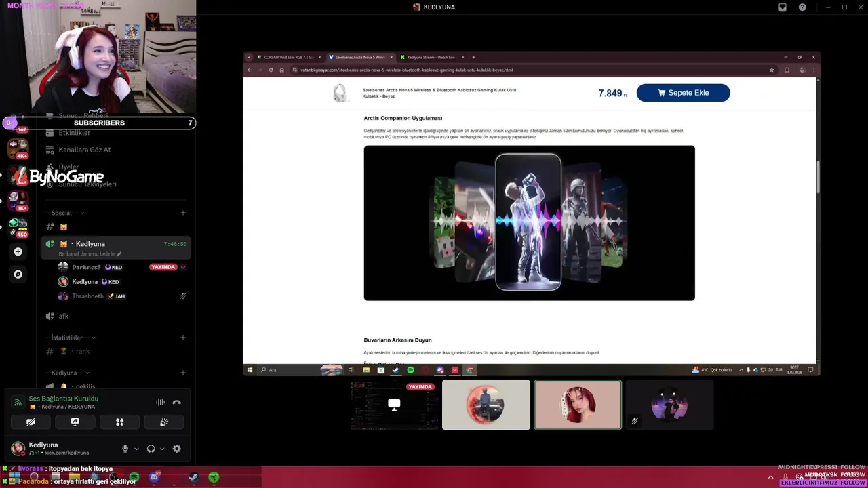Click the weather widget Çok bulutlu
Screen dimensions: 868x488
click(712, 370)
